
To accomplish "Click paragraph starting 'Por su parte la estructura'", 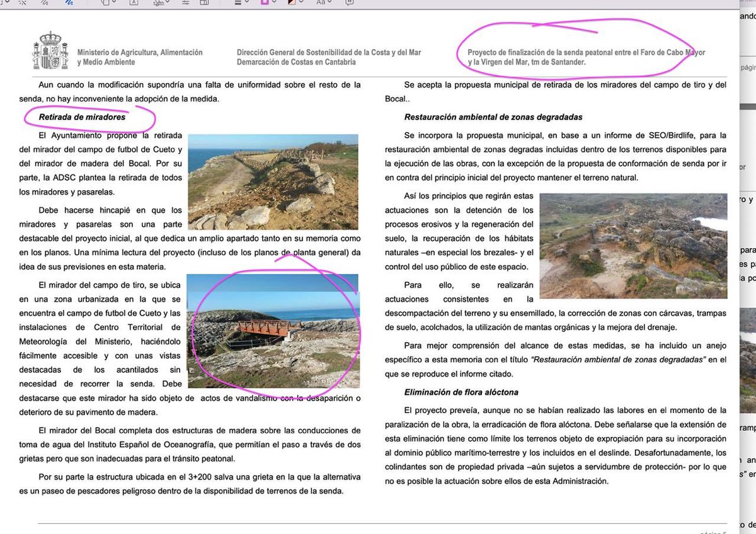I will pyautogui.click(x=190, y=485).
